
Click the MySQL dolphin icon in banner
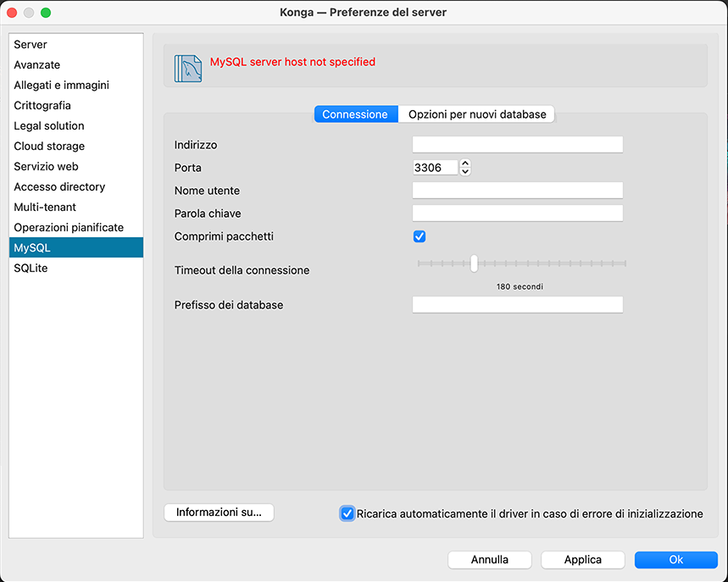[x=187, y=68]
